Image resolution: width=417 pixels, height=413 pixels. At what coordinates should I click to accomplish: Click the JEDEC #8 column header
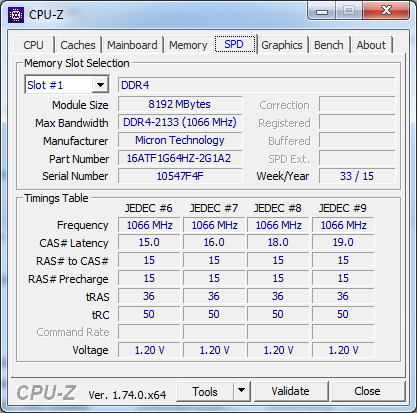click(x=278, y=208)
